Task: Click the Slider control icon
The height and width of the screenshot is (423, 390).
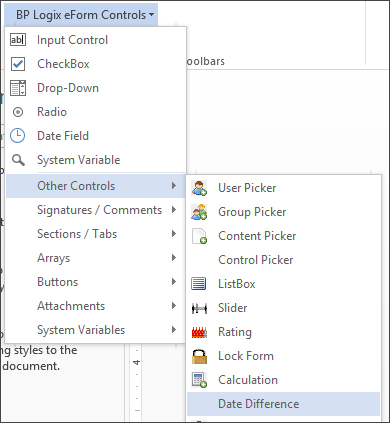Action: 199,308
